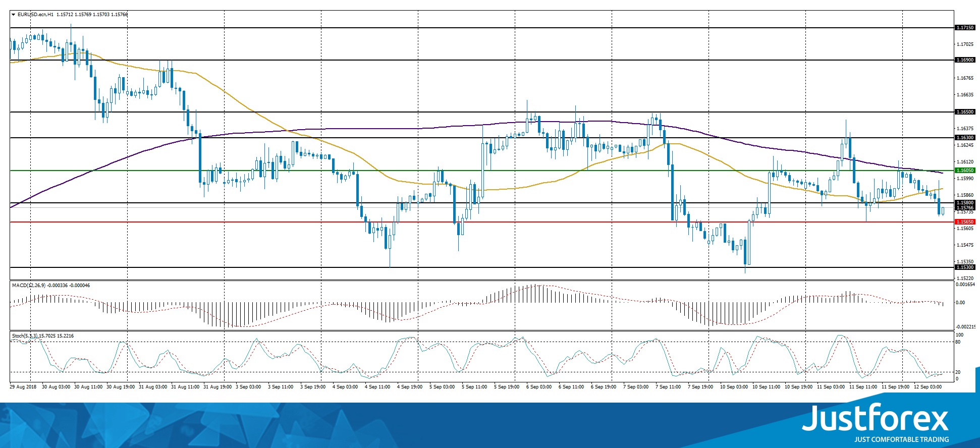Screen dimensions: 980x448
Task: Click the 11 Sep 19:00 time label
Action: [x=896, y=387]
